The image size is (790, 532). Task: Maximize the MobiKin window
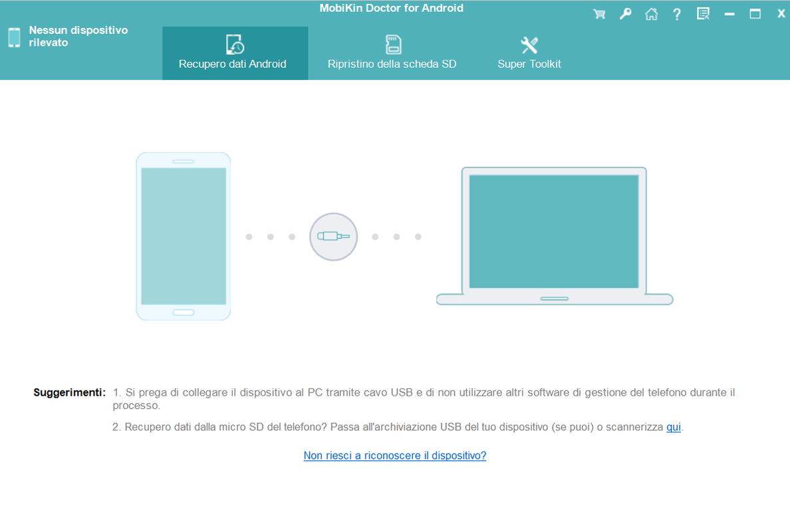tap(755, 14)
